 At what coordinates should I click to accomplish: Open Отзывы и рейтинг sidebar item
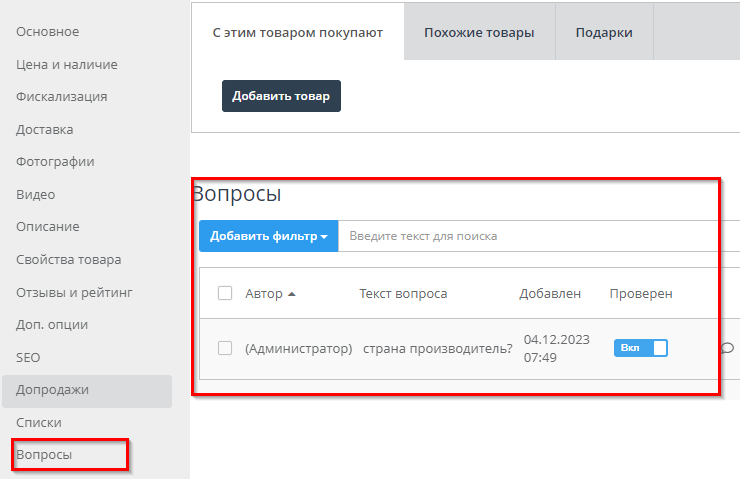pos(75,292)
